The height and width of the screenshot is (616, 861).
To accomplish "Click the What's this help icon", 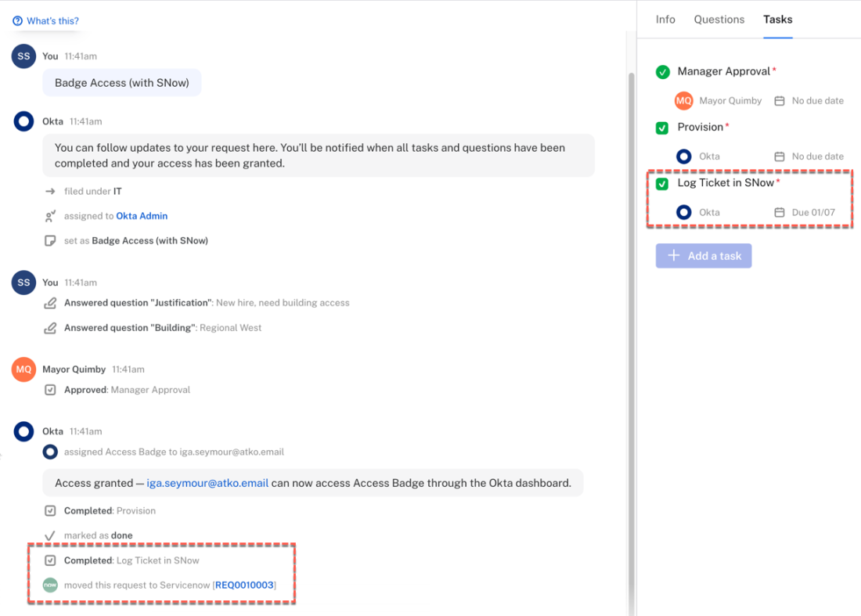I will [x=17, y=21].
